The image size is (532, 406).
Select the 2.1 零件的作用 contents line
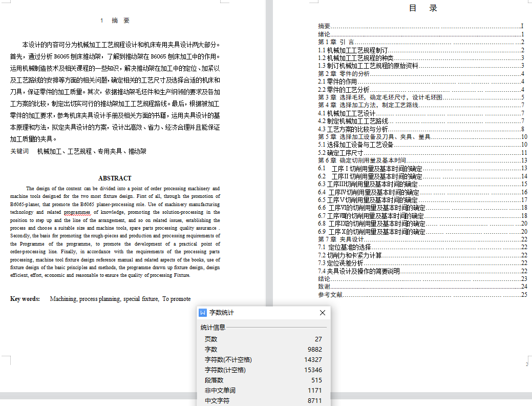pos(421,82)
